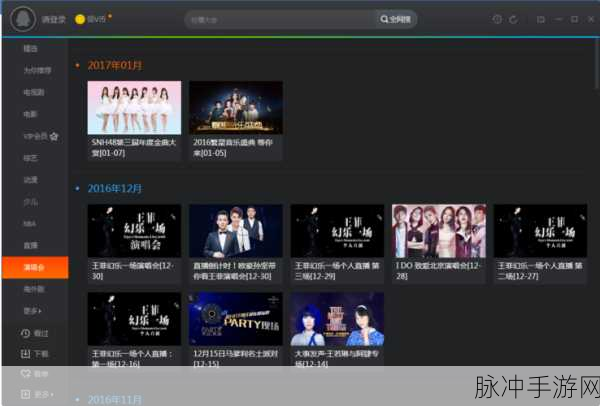Click the crown icon beside VIP会员
Viewport: 600px width, 406px height.
click(x=54, y=136)
